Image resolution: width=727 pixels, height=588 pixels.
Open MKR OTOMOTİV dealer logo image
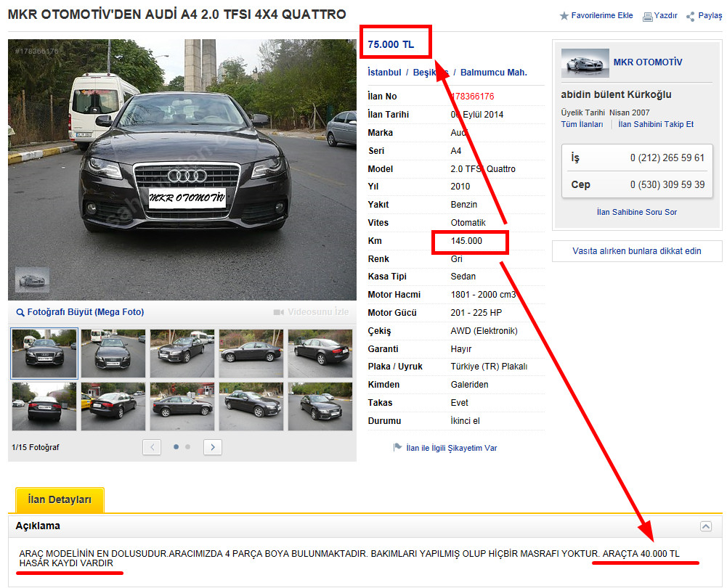pyautogui.click(x=585, y=62)
